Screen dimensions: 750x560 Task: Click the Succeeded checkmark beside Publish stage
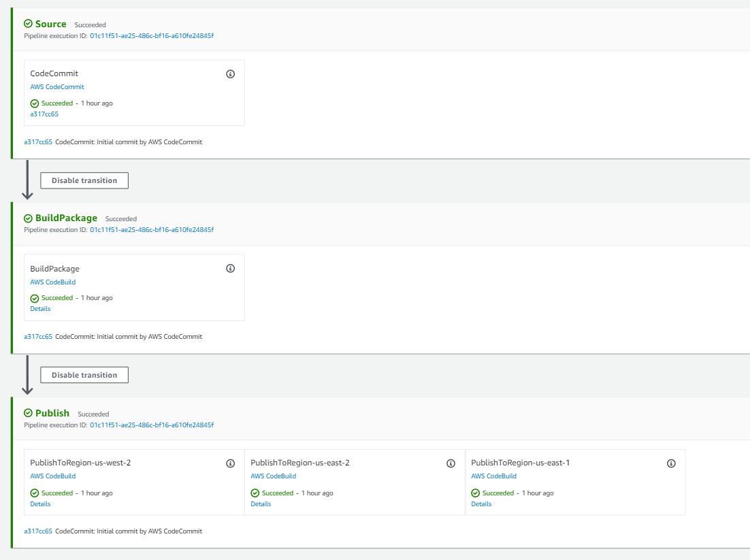[27, 413]
